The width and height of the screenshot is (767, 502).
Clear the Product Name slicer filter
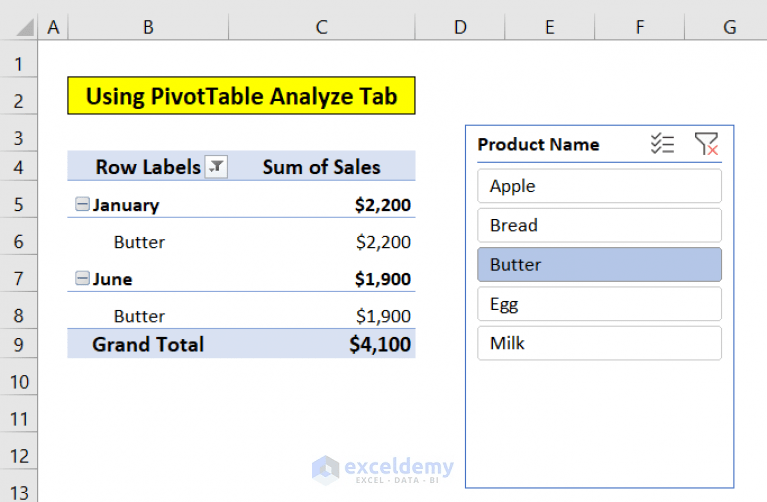pyautogui.click(x=706, y=144)
